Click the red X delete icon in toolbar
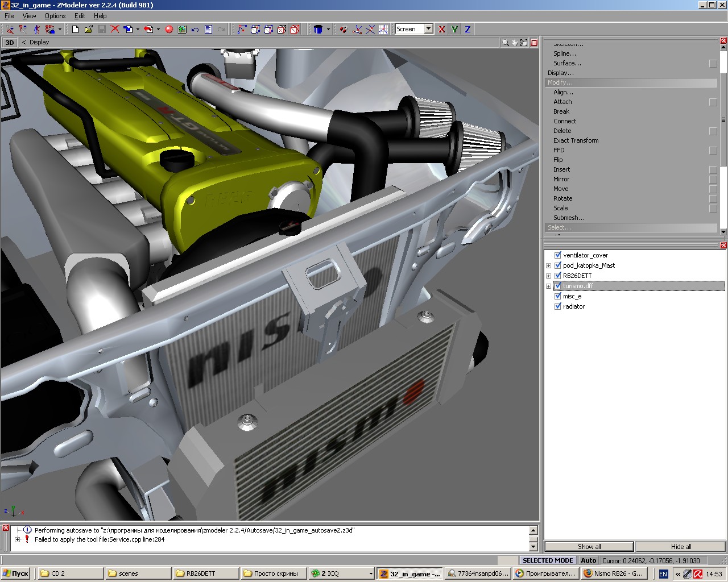Image resolution: width=728 pixels, height=582 pixels. pos(115,29)
